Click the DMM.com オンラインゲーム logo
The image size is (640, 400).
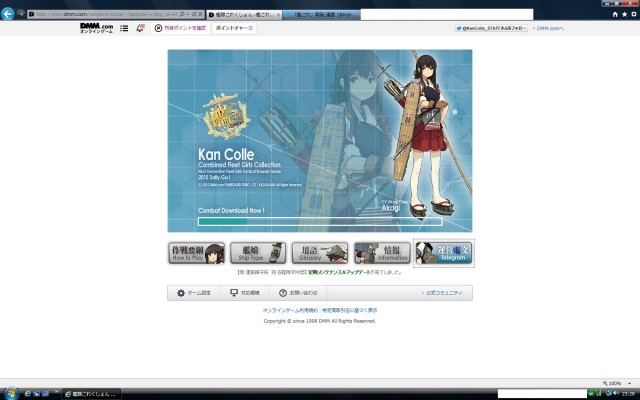click(96, 28)
